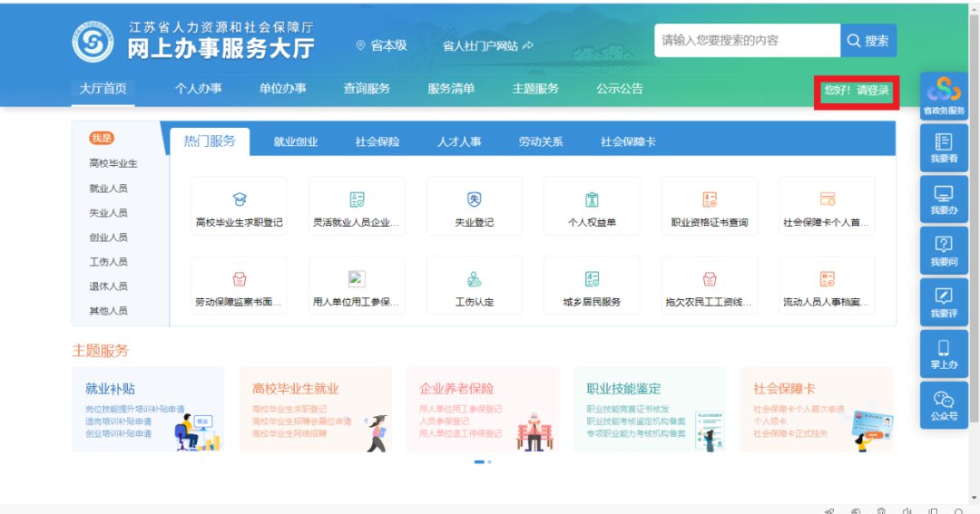Click the 工伤认定 icon
Image resolution: width=980 pixels, height=514 pixels.
click(x=475, y=280)
